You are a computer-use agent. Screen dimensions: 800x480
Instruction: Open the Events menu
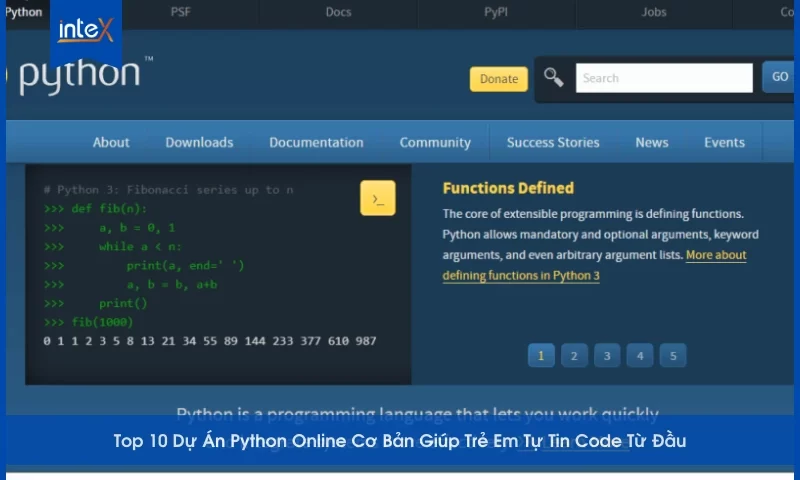(x=724, y=142)
